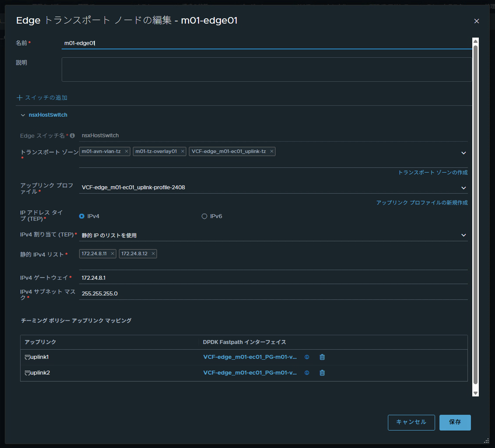Viewport: 495px width, 448px height.
Task: Remove m01-tz-overlay01 transport zone tag
Action: pyautogui.click(x=182, y=151)
